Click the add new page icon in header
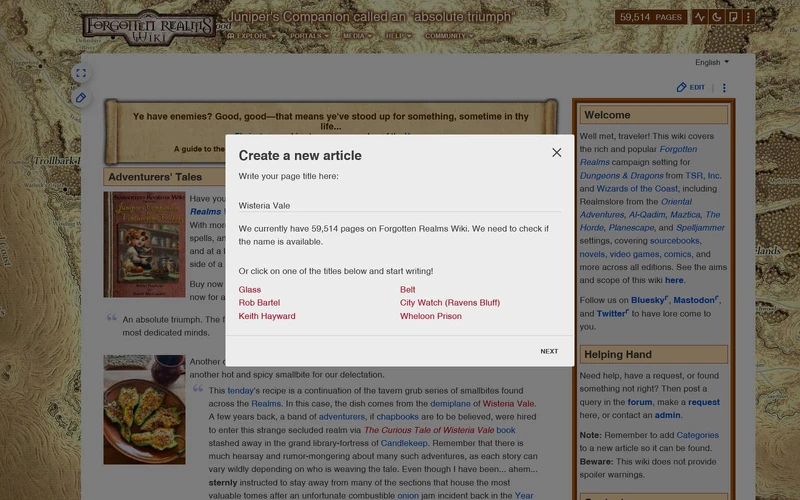800x500 pixels. coord(733,17)
